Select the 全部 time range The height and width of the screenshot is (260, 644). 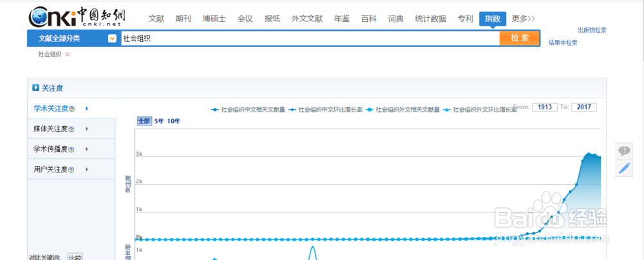pyautogui.click(x=144, y=121)
